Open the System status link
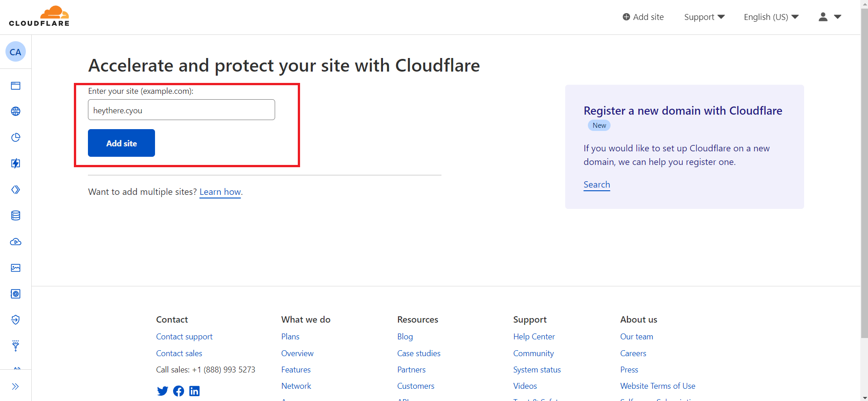The height and width of the screenshot is (401, 868). 537,370
